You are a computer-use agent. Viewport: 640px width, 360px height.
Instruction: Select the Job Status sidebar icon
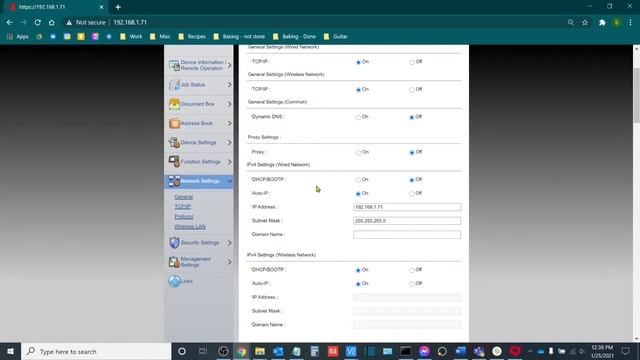(174, 84)
